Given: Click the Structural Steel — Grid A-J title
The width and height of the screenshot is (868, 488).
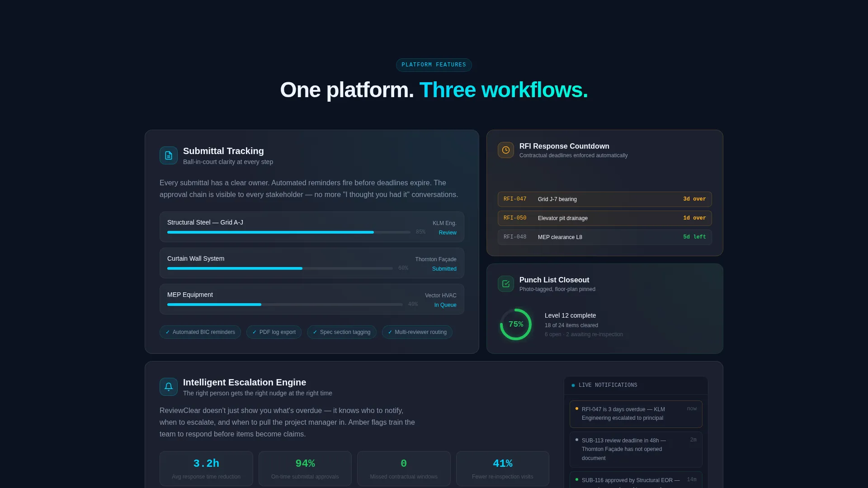Looking at the screenshot, I should (x=205, y=223).
